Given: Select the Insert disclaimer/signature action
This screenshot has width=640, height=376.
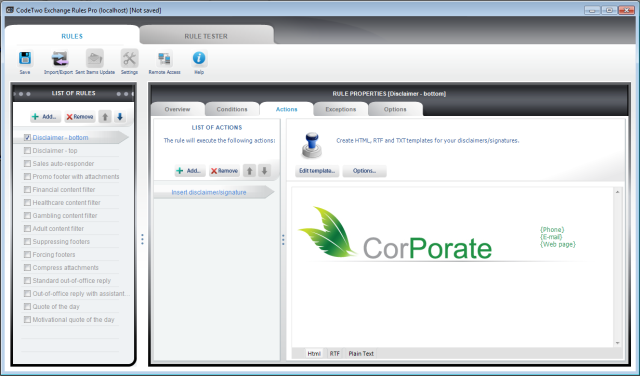Looking at the screenshot, I should (x=209, y=192).
